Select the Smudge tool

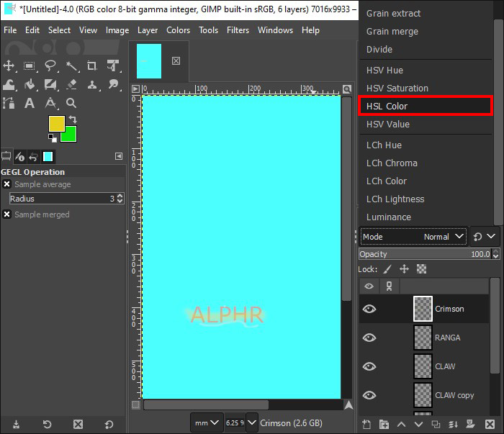[113, 84]
